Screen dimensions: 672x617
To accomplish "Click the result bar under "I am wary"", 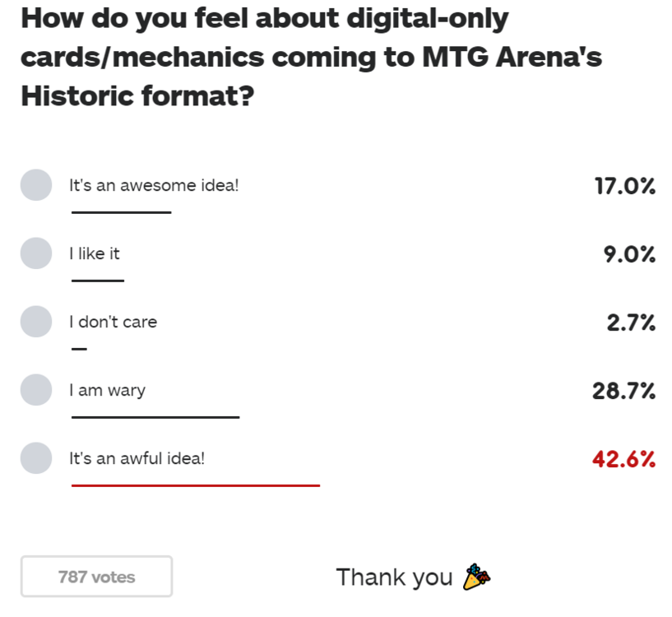I will click(x=155, y=417).
